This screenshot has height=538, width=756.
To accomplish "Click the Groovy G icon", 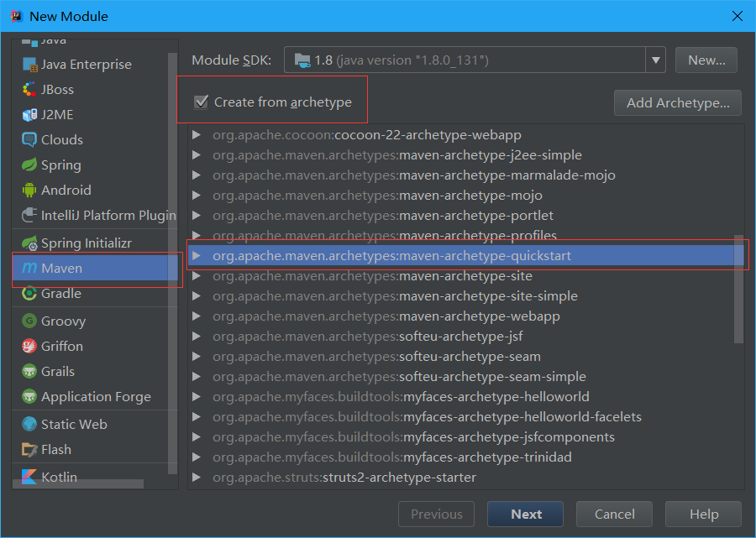I will 29,321.
